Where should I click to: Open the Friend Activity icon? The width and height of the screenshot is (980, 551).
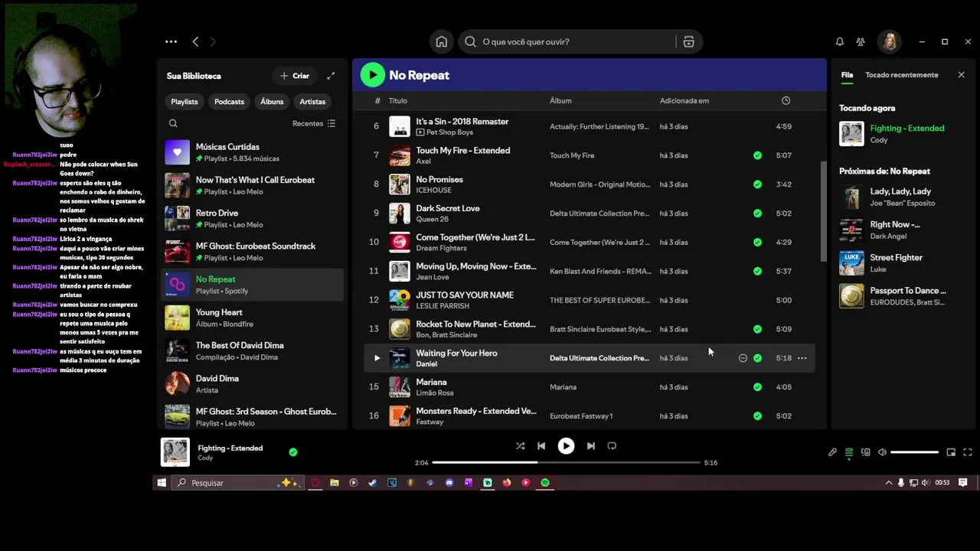[x=861, y=42]
